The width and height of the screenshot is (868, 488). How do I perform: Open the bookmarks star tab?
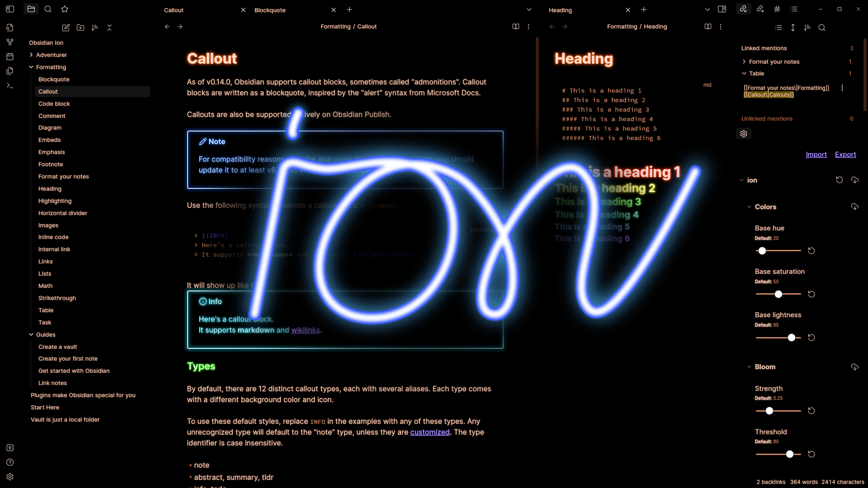(x=65, y=9)
